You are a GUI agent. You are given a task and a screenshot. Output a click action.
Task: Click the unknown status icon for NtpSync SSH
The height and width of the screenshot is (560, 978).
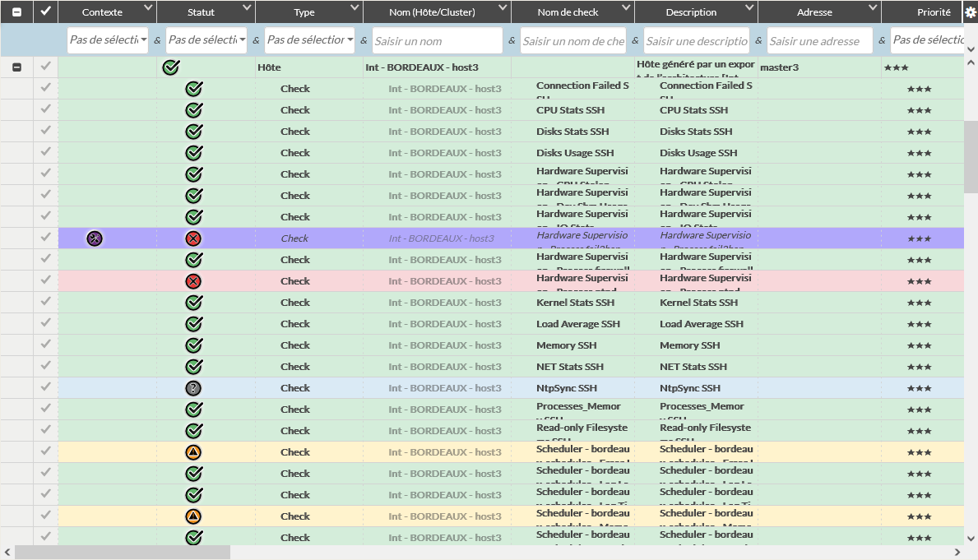(x=194, y=388)
